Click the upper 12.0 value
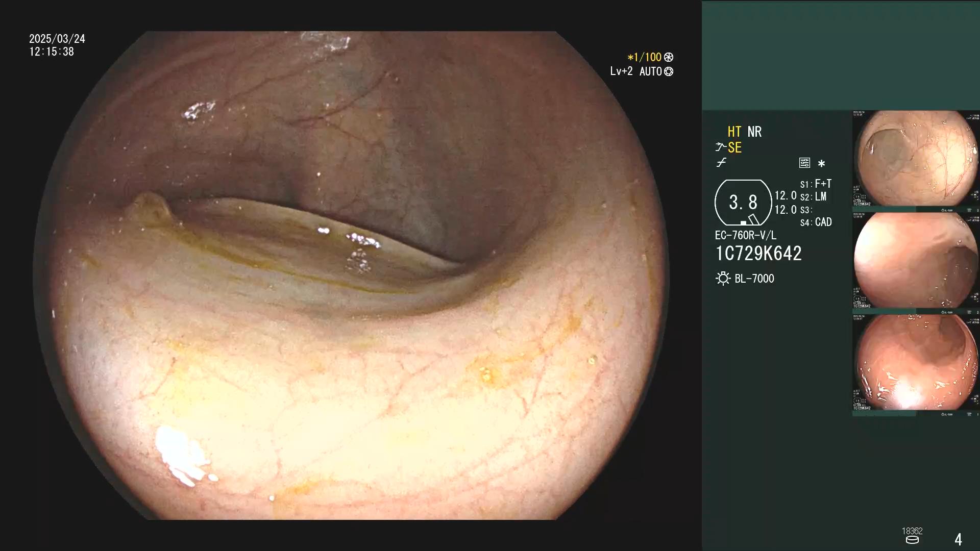 [x=786, y=196]
